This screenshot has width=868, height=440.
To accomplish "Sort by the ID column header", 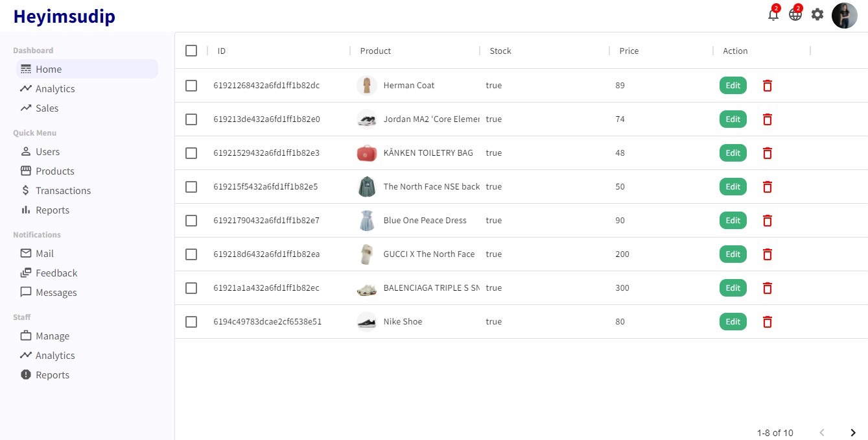I will (222, 51).
